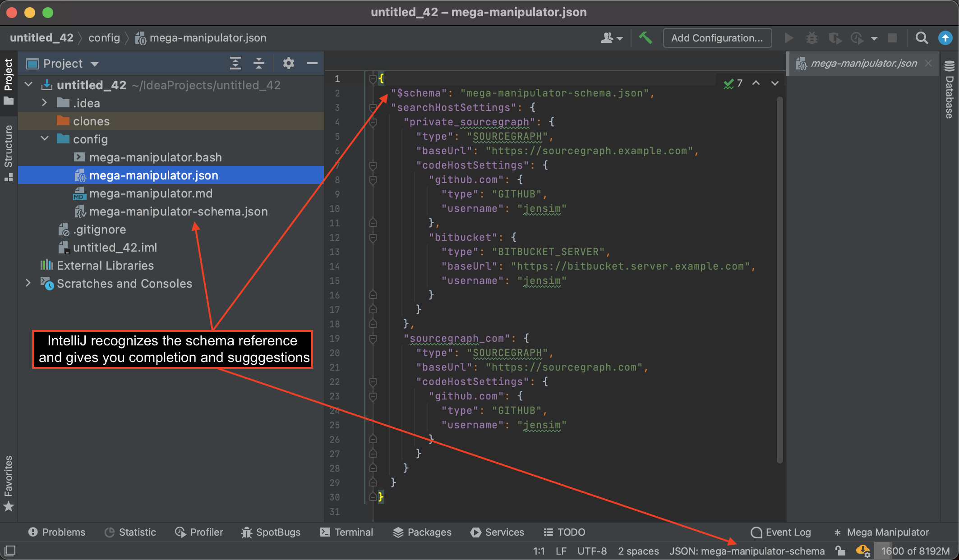The height and width of the screenshot is (560, 959).
Task: Click breadcrumb untitled_42 in navigation bar
Action: 41,38
